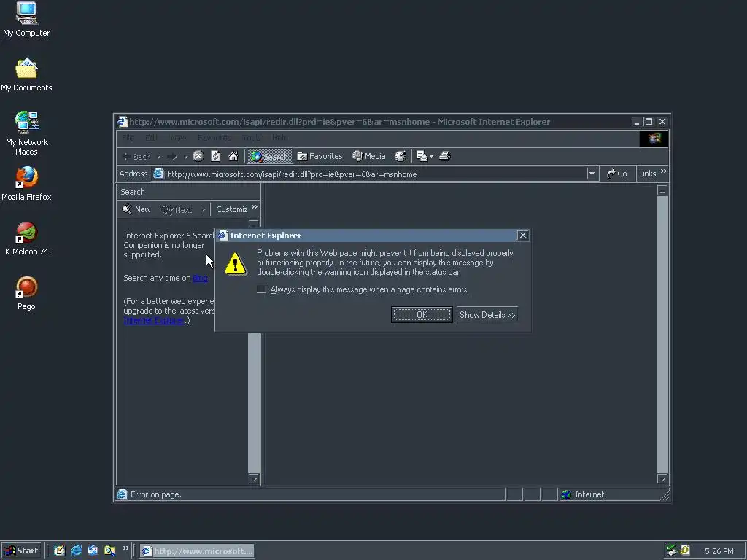Click OK in the error dialog

pos(422,315)
